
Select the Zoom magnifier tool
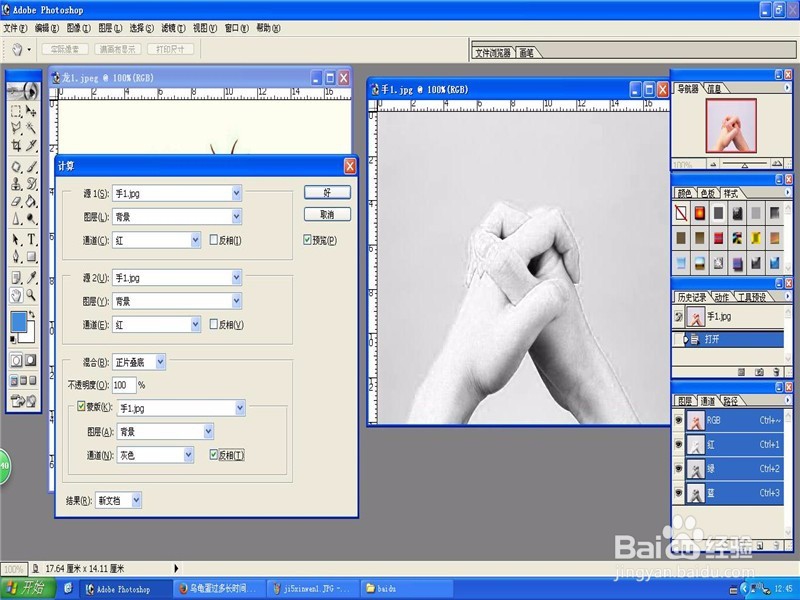32,295
